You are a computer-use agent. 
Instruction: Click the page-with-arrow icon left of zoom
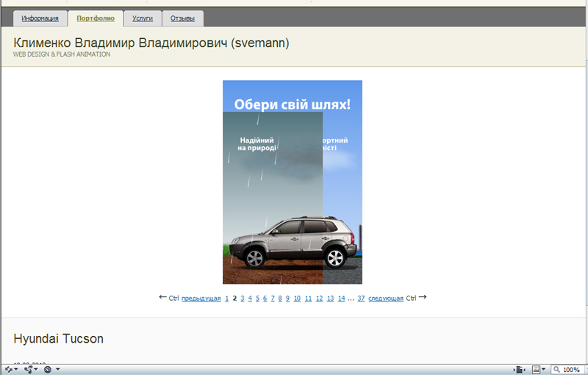[x=519, y=369]
